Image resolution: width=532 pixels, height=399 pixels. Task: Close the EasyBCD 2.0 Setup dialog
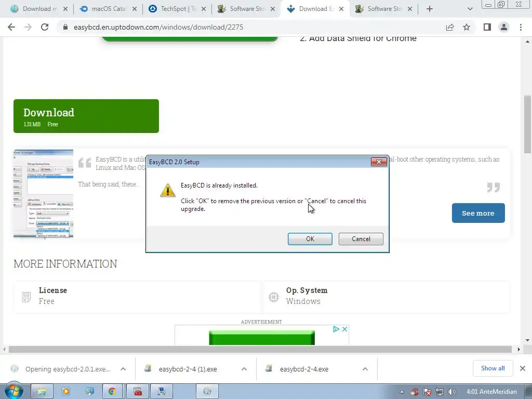379,162
